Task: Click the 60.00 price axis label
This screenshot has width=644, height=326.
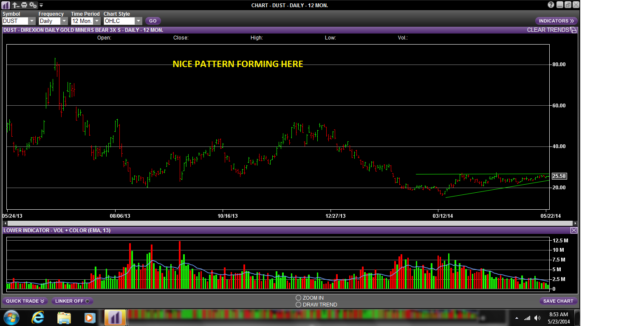Action: click(x=559, y=106)
